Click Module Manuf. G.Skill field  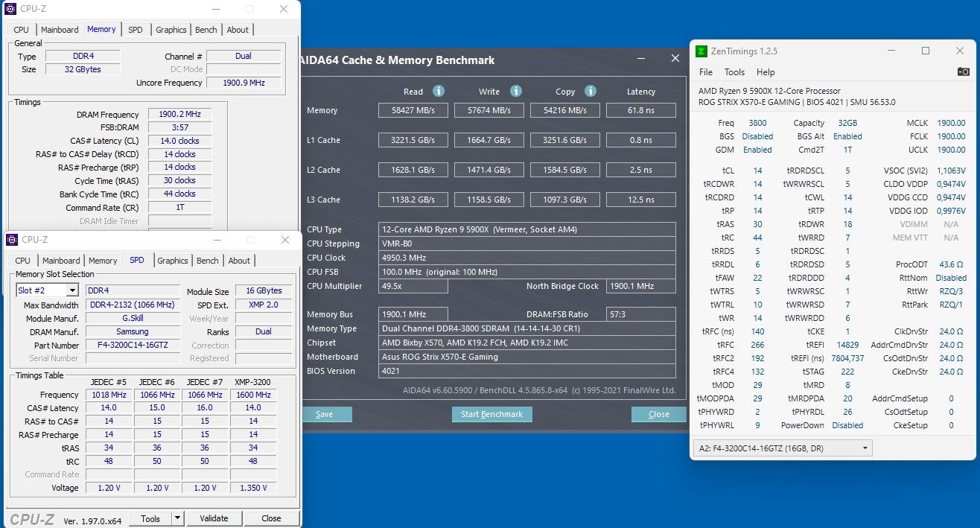[x=133, y=318]
